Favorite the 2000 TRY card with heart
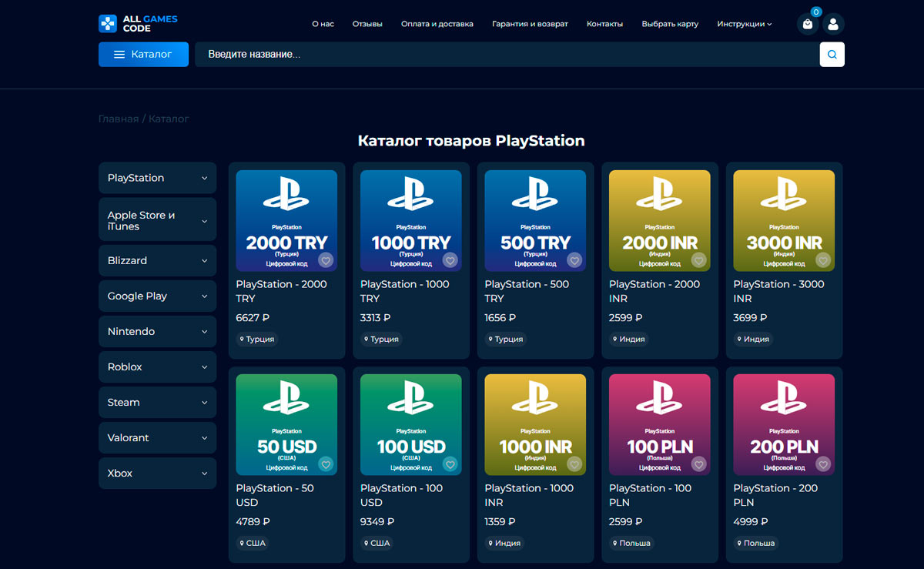 point(326,260)
